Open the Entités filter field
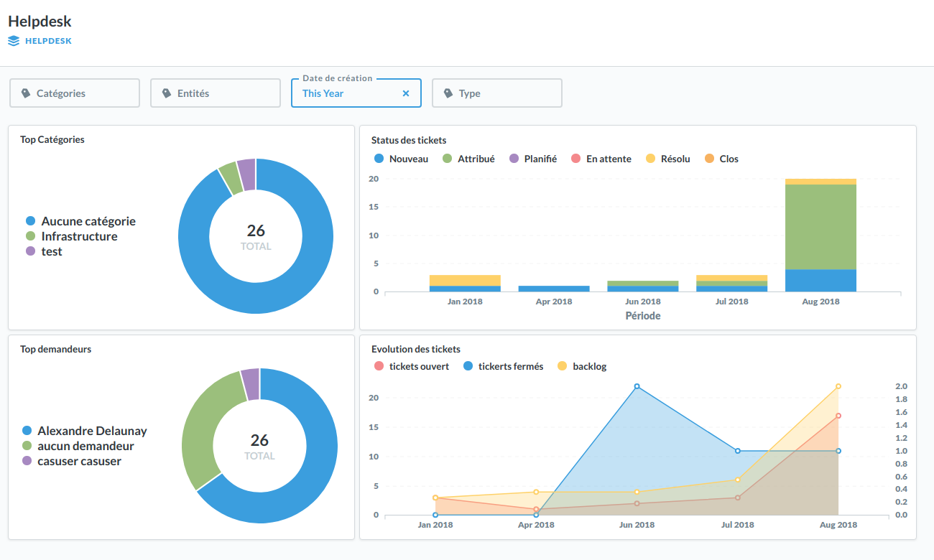 [216, 93]
